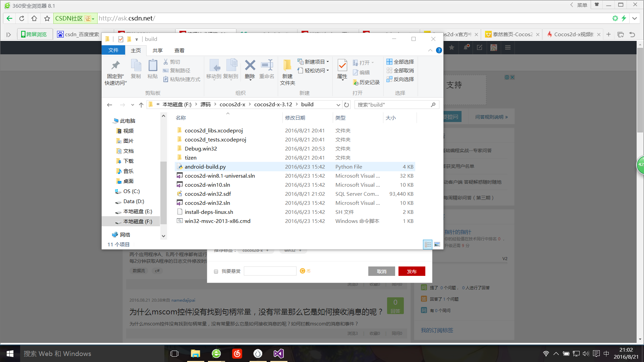Click the reward amount input field
The image size is (644, 362).
point(270,271)
